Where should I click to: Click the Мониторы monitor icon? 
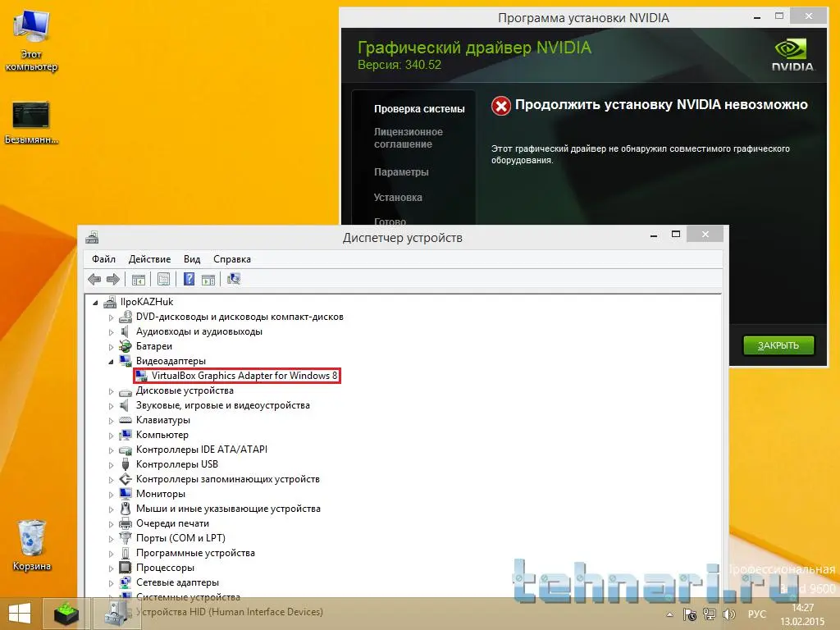[126, 493]
